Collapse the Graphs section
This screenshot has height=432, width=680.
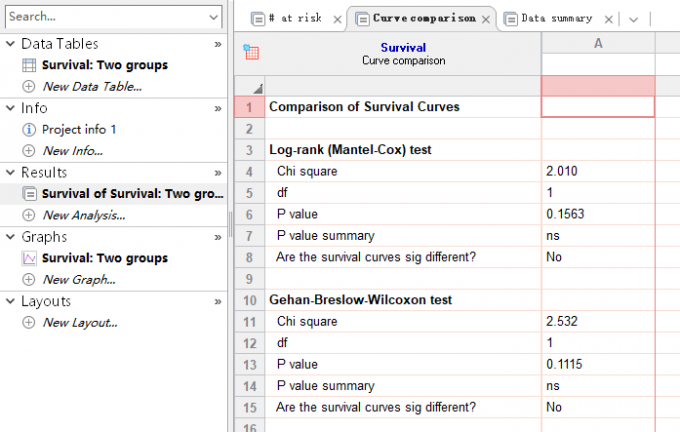(10, 237)
